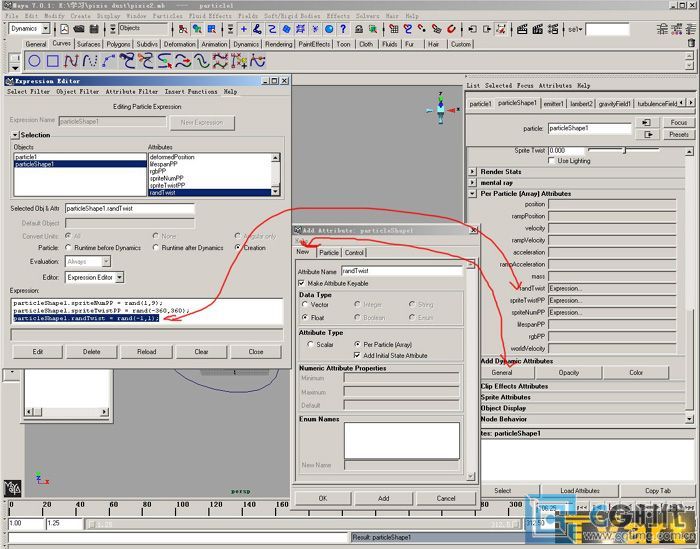Image resolution: width=700 pixels, height=549 pixels.
Task: Toggle the handles selection mask plus icon
Action: pos(243,29)
